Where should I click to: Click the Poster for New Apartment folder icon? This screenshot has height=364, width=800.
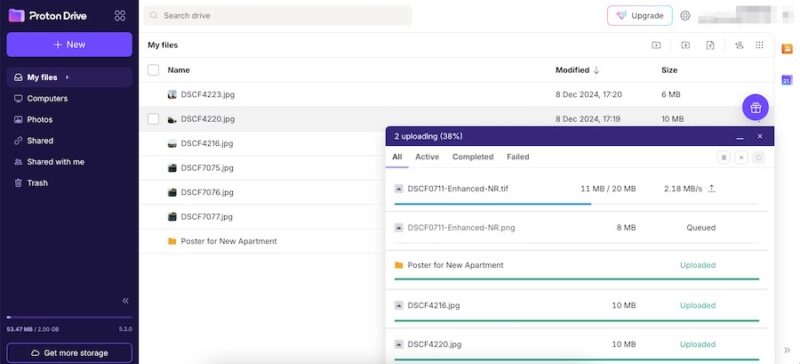pos(172,241)
